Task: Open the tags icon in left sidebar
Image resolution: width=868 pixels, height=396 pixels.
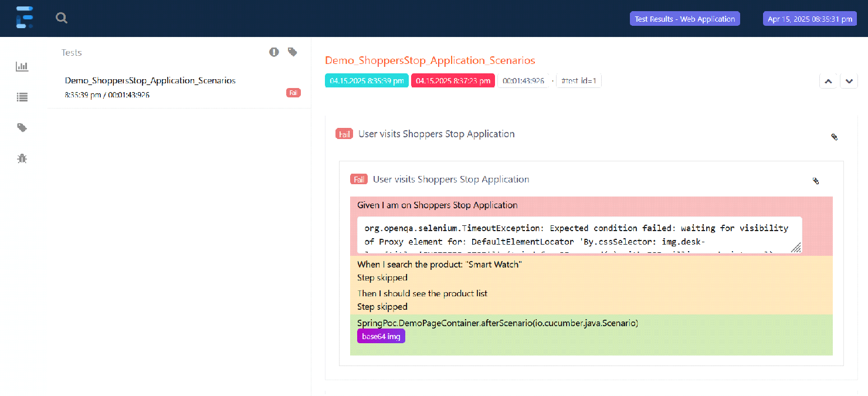Action: 22,128
